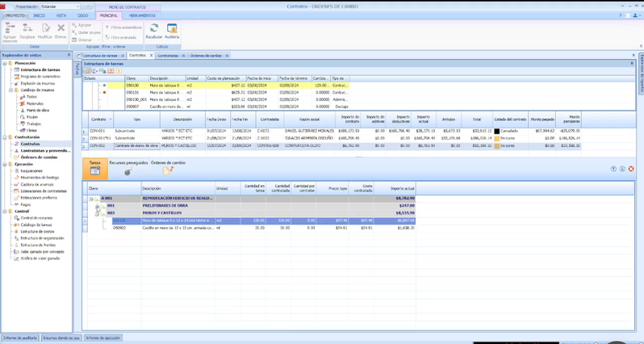Image resolution: width=644 pixels, height=344 pixels.
Task: Open the Presentación dropdown
Action: coord(77,6)
